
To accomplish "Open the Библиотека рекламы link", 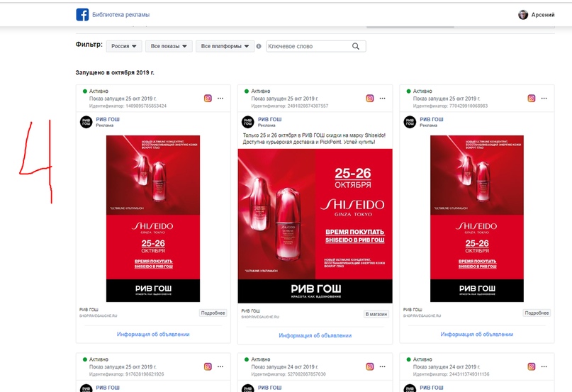I will click(120, 15).
